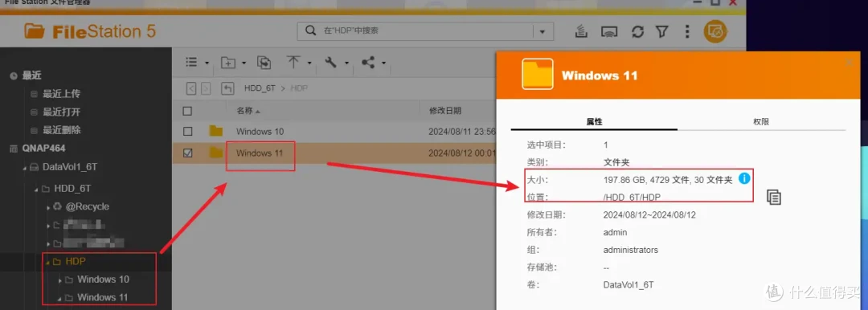Viewport: 868px width, 310px height.
Task: Click the Windows 11 folder icon in properties header
Action: point(538,74)
